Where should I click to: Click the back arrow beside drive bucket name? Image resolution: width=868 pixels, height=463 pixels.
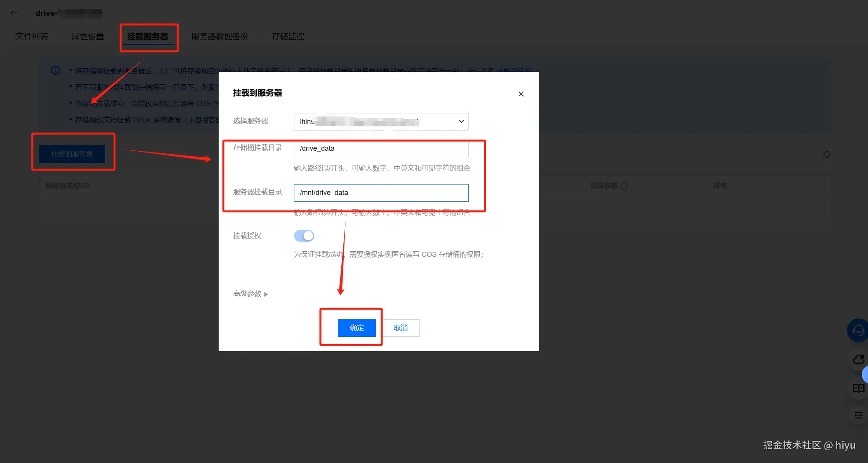point(14,13)
